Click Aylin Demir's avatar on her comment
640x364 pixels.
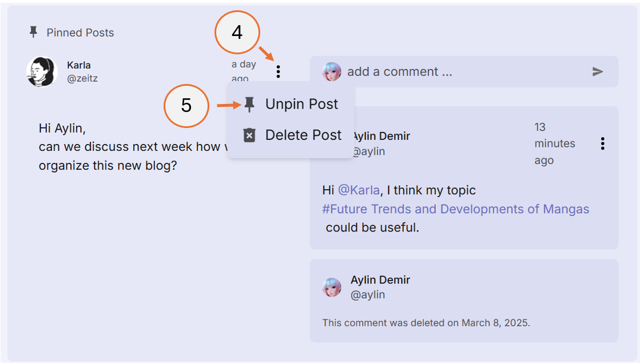click(x=333, y=143)
